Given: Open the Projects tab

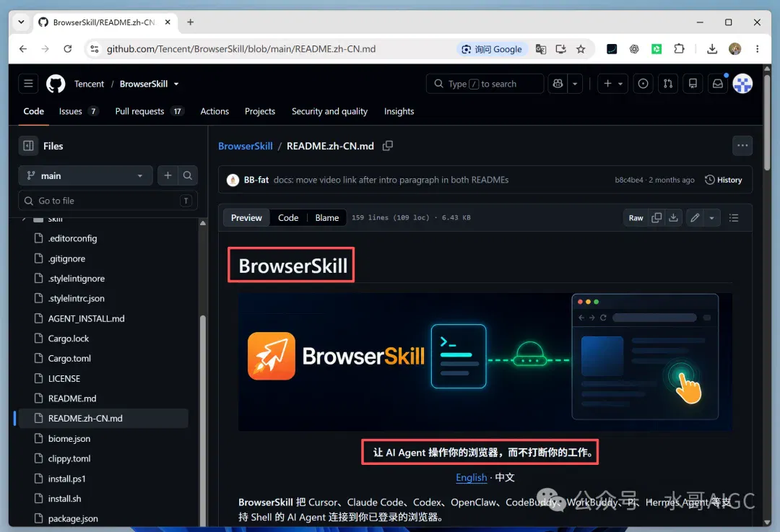Looking at the screenshot, I should [260, 111].
